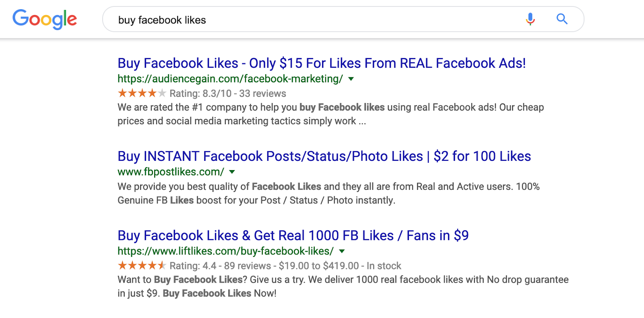This screenshot has height=318, width=644.
Task: Click the green www.fbpostlikes.com URL
Action: (x=170, y=172)
